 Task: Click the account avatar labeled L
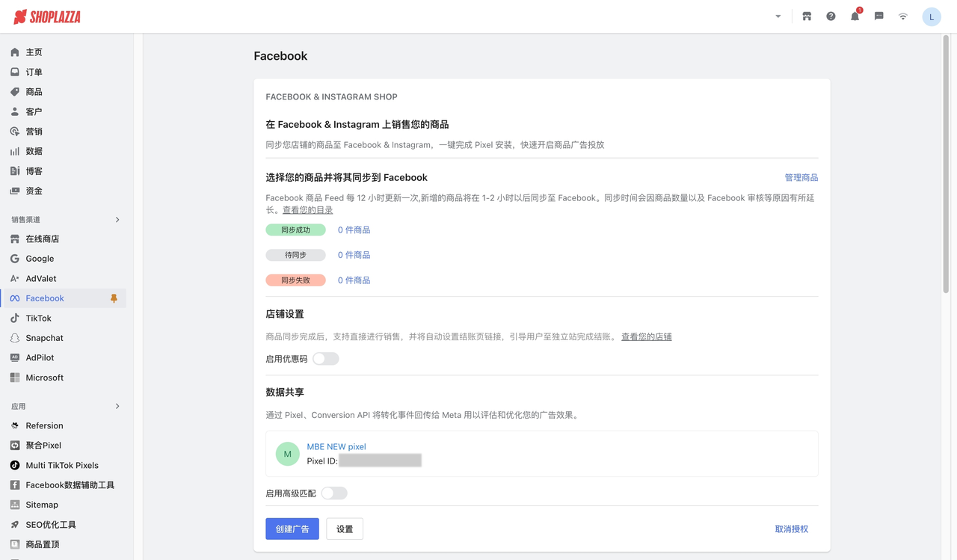coord(932,16)
